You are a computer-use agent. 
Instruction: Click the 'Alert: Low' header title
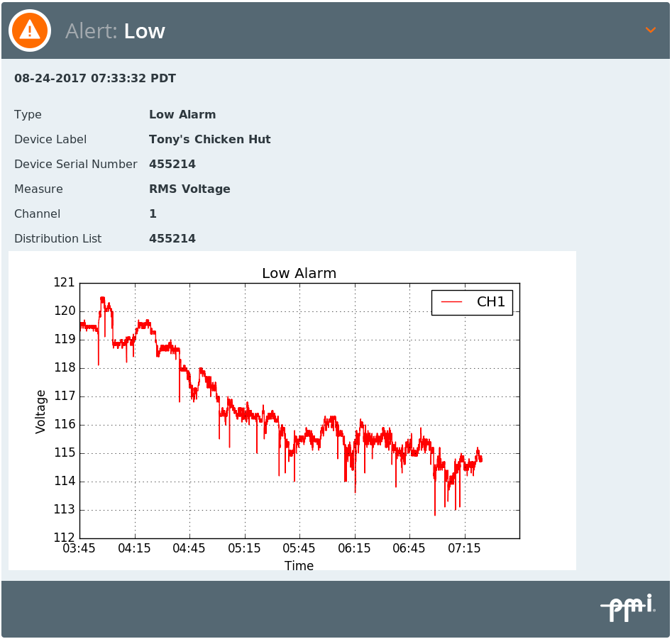pyautogui.click(x=115, y=31)
